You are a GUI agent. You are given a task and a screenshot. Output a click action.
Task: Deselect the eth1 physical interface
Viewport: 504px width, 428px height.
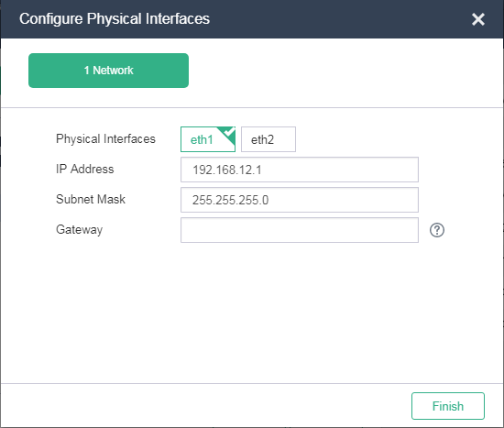[208, 139]
